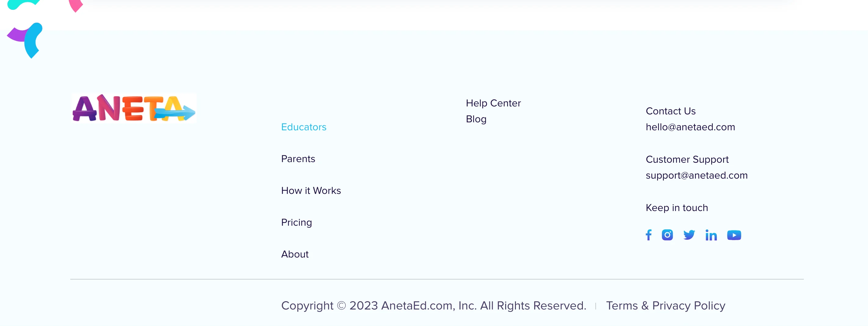Image resolution: width=868 pixels, height=326 pixels.
Task: Click the Facebook icon
Action: pos(648,235)
